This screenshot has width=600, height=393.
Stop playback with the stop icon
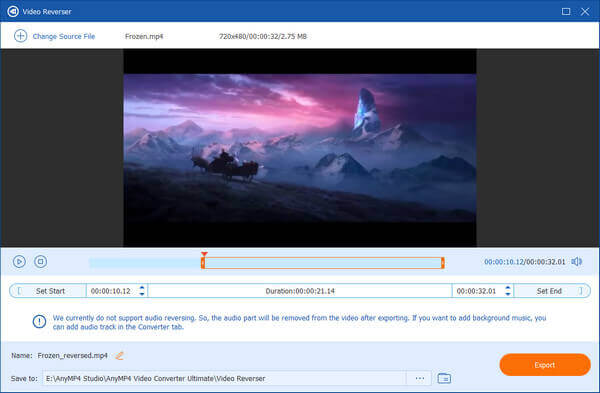(41, 262)
